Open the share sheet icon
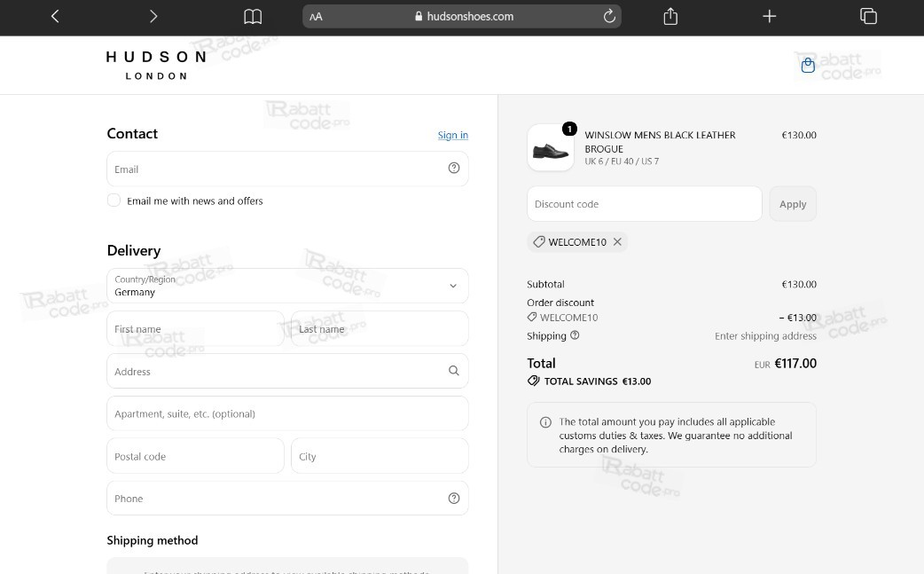Image resolution: width=924 pixels, height=574 pixels. (x=670, y=17)
